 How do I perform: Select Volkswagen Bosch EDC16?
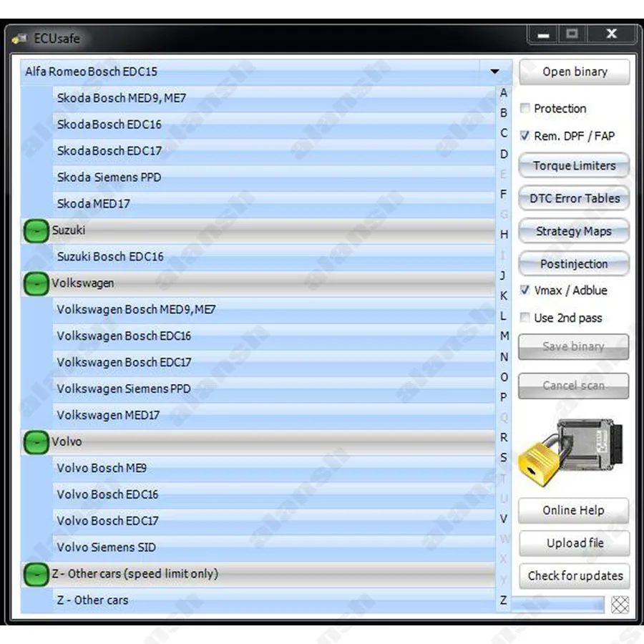273,336
